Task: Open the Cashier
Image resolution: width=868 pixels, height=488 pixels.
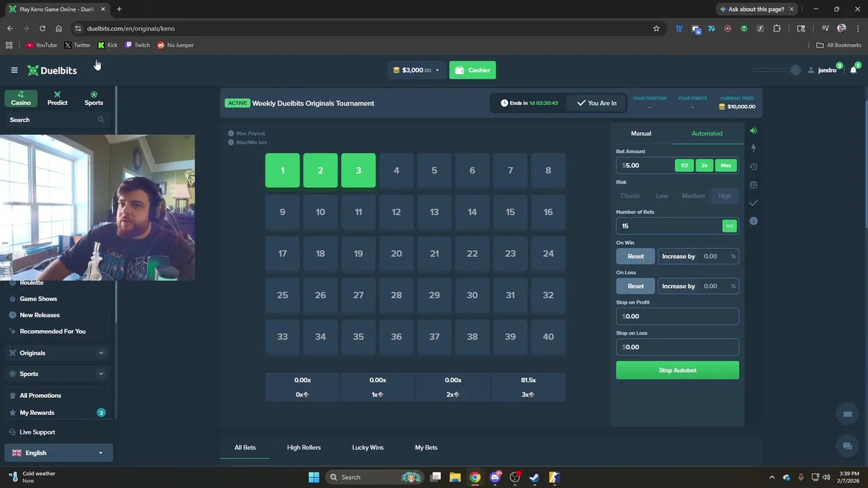Action: [x=472, y=70]
